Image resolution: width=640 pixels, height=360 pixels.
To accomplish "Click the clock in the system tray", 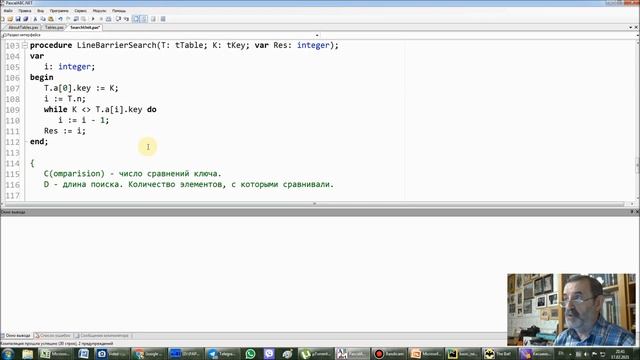I will pyautogui.click(x=620, y=354).
